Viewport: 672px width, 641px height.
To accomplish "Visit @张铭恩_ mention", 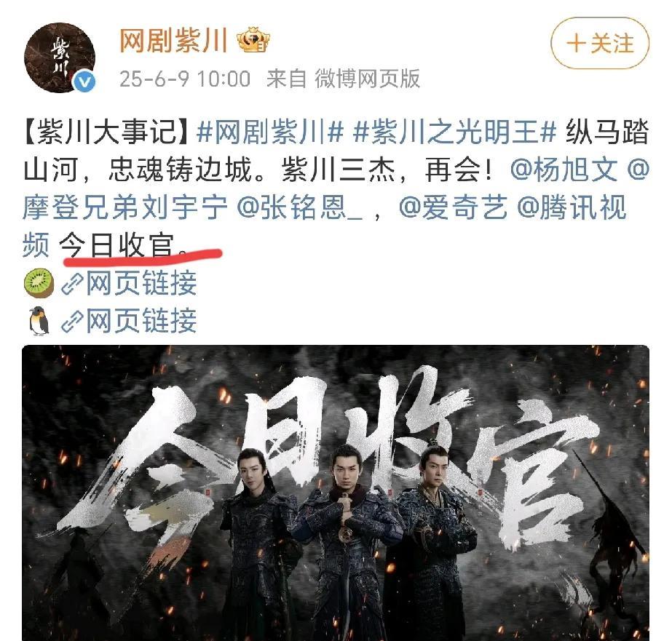I will pos(299,207).
